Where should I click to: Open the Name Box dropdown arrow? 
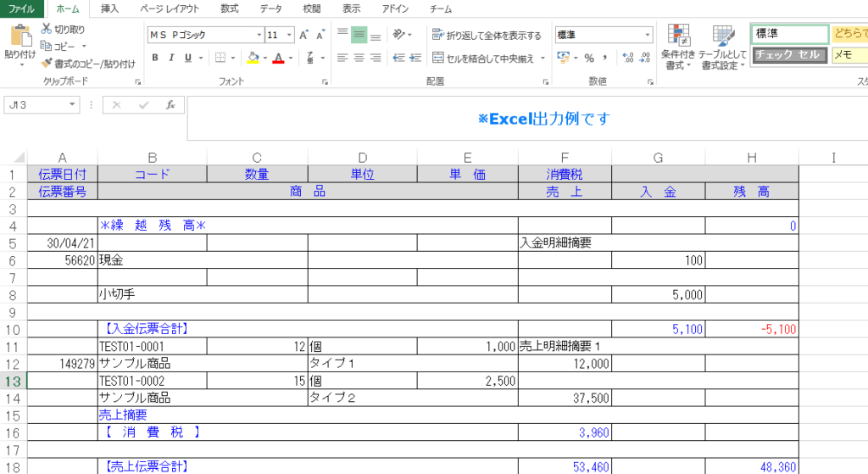coord(72,104)
